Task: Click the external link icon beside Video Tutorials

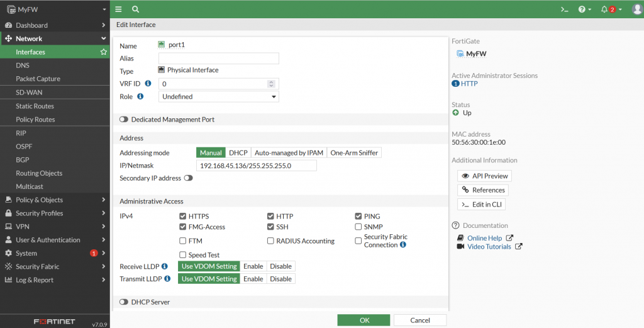Action: coord(519,247)
